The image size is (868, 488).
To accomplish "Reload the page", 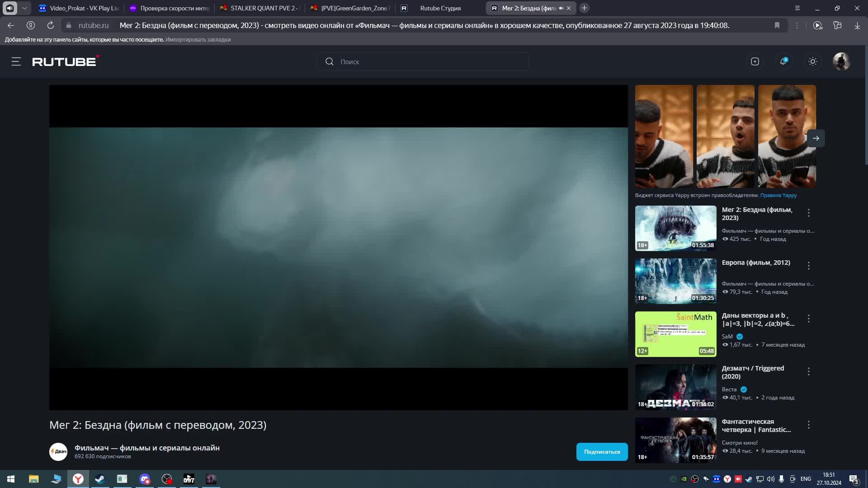I will coord(51,25).
